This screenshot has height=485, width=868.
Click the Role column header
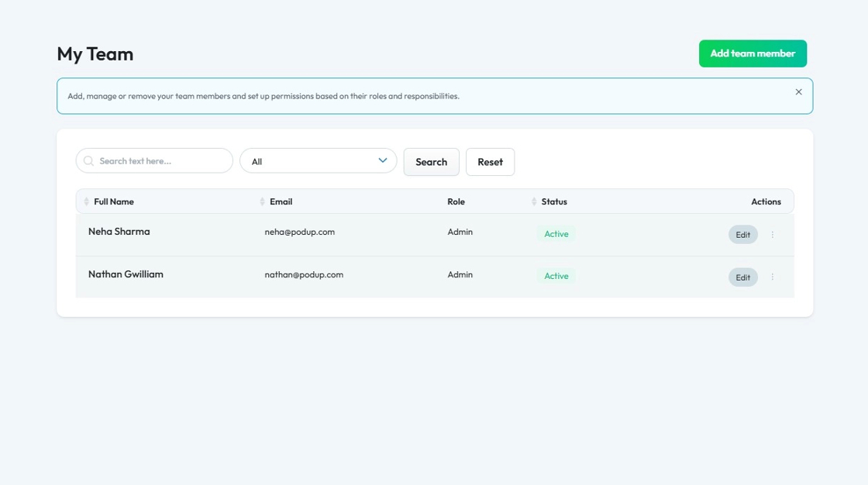456,201
